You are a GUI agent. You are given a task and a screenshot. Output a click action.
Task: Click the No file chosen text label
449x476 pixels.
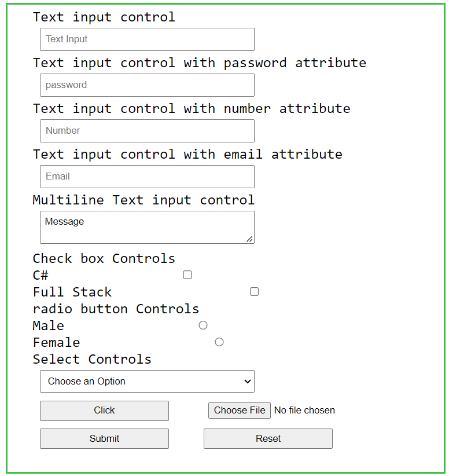point(304,410)
